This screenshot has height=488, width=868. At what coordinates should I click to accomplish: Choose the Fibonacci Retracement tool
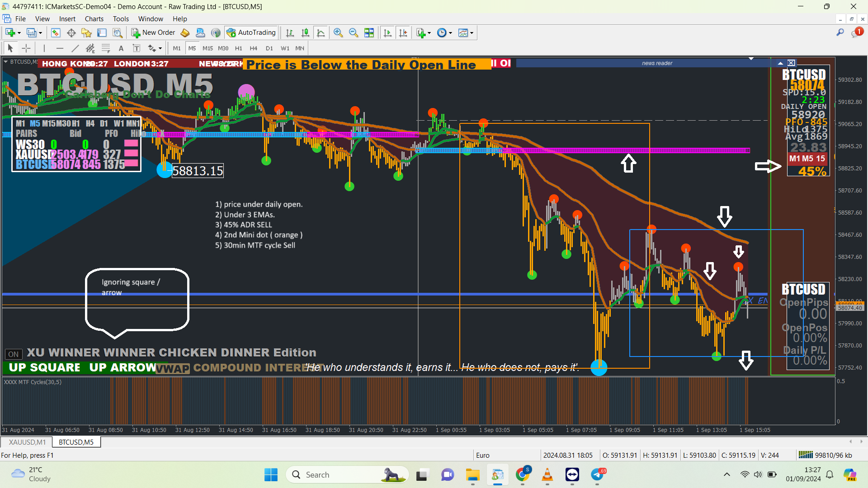click(106, 48)
